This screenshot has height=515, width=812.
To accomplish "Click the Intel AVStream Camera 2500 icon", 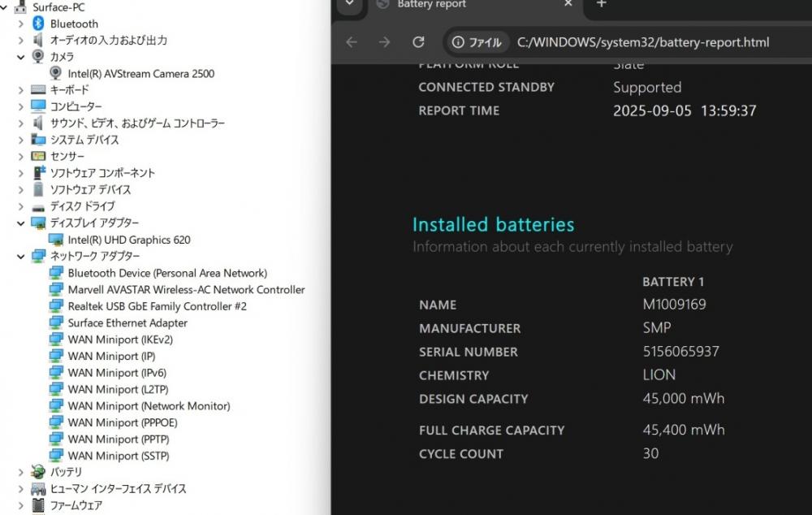I will 56,73.
